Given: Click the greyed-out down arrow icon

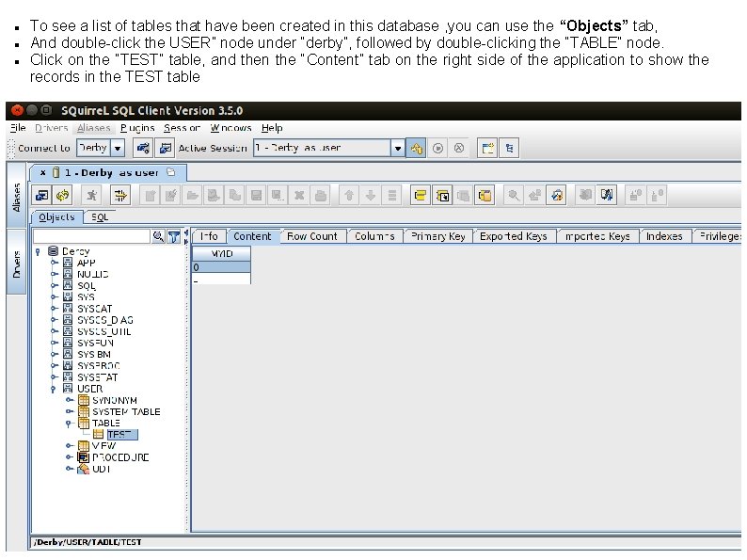Looking at the screenshot, I should tap(371, 195).
